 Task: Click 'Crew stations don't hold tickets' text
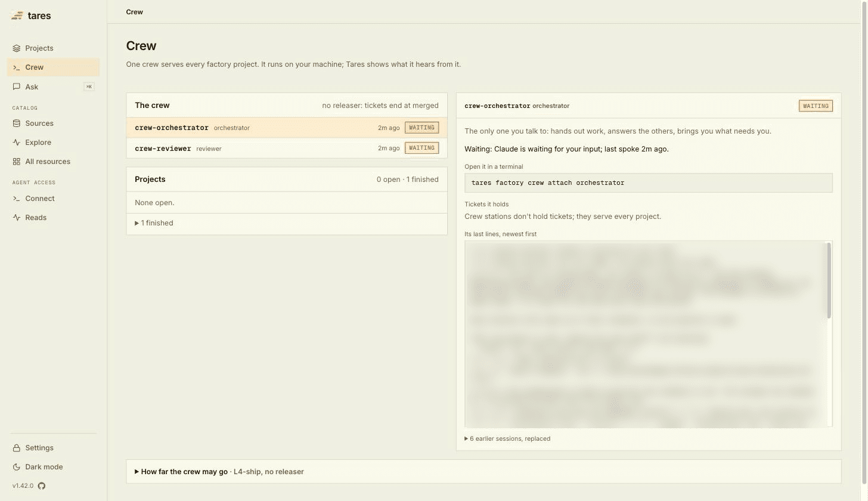click(x=563, y=217)
